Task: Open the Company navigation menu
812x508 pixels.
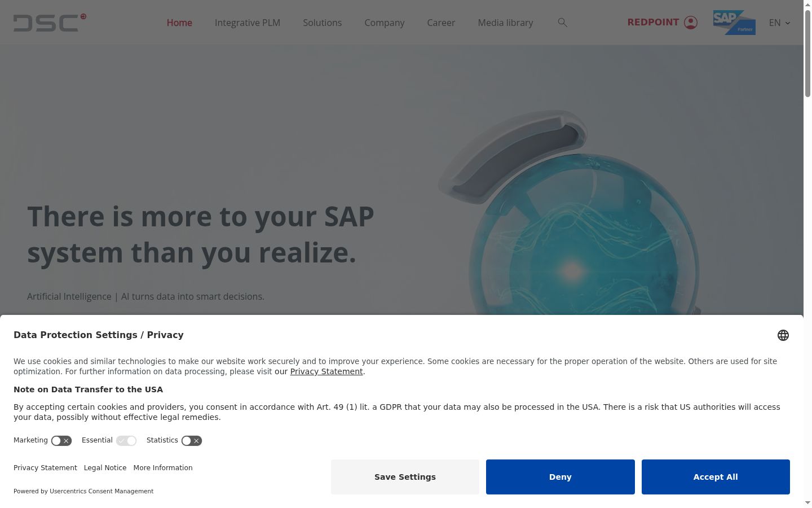Action: click(x=385, y=23)
